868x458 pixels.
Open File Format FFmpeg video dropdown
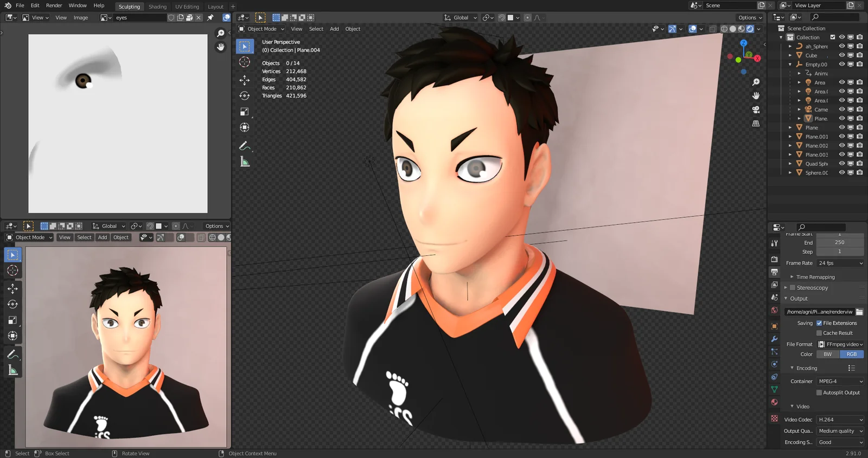[840, 344]
